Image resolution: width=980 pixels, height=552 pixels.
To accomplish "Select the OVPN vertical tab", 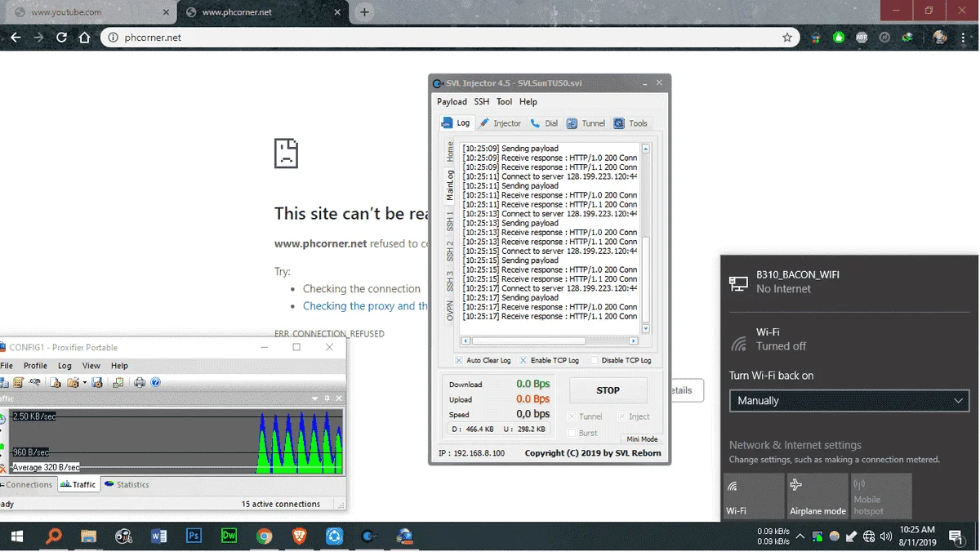I will coord(450,310).
